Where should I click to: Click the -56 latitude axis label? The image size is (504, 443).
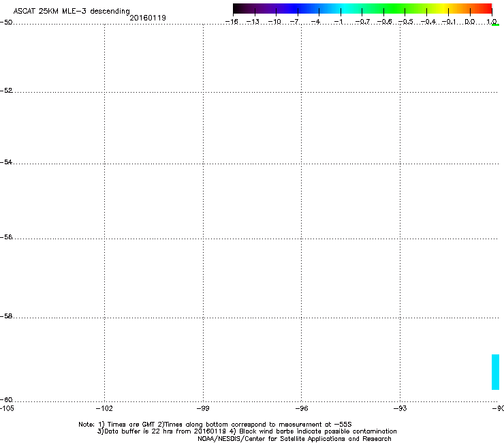pos(6,236)
